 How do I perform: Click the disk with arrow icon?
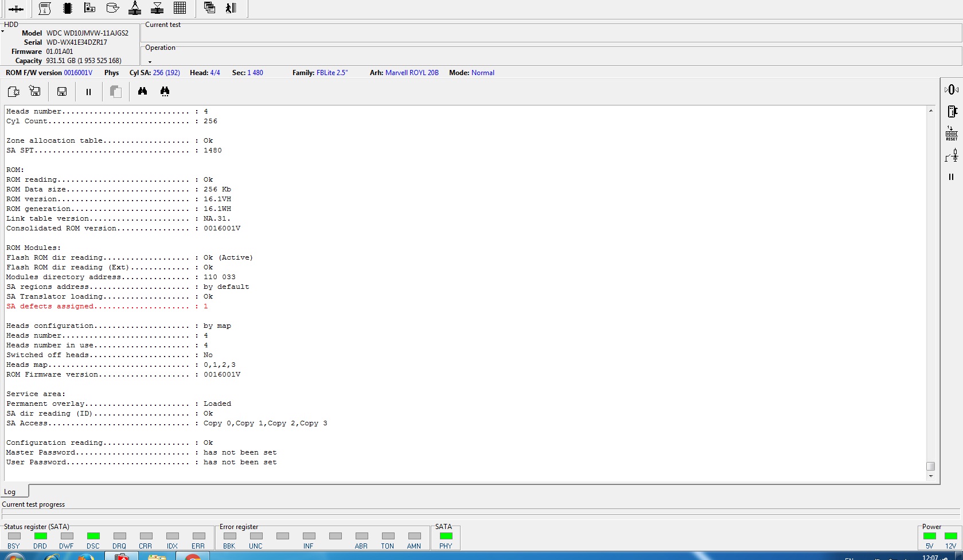(112, 8)
